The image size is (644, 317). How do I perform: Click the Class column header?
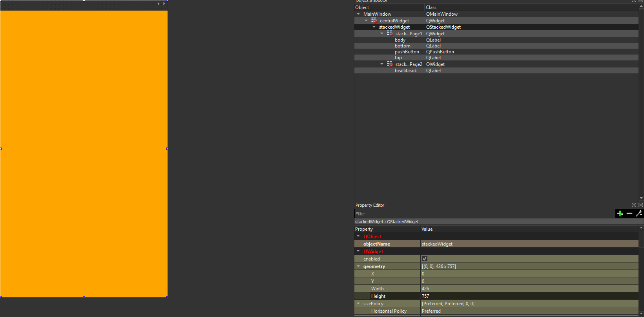point(532,7)
